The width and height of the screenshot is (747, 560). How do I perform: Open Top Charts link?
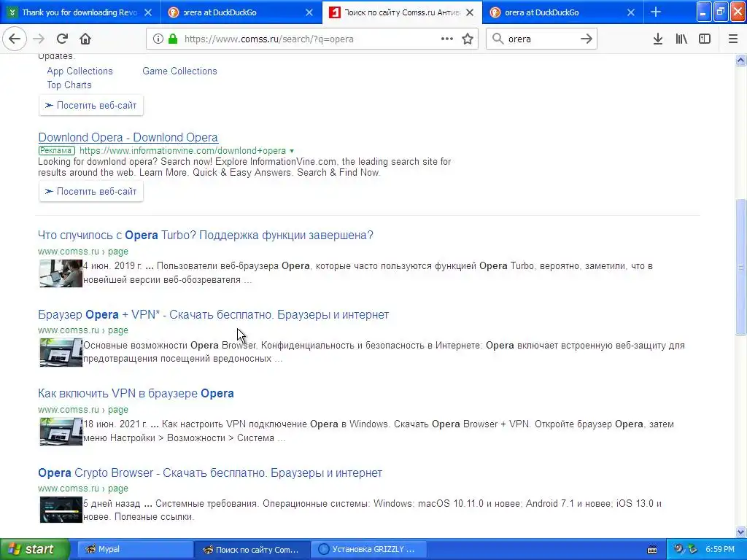[x=69, y=85]
